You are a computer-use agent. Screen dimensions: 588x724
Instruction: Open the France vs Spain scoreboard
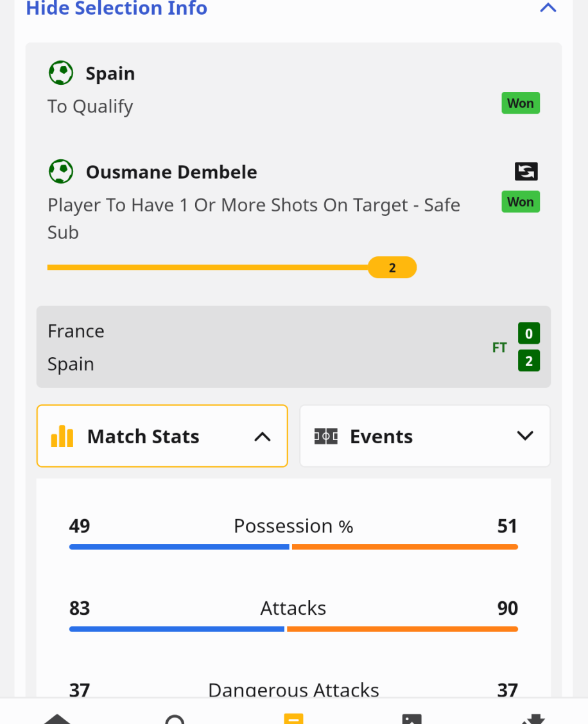(x=293, y=347)
